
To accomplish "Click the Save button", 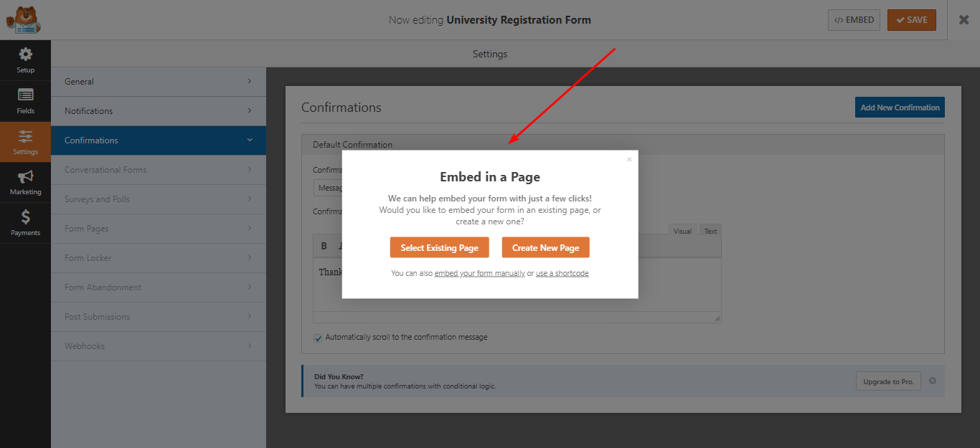I will 911,20.
